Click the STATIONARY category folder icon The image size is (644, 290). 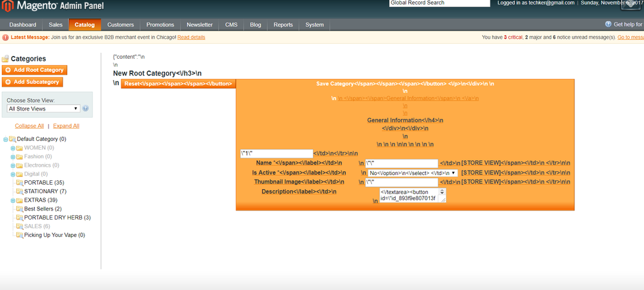click(x=19, y=192)
